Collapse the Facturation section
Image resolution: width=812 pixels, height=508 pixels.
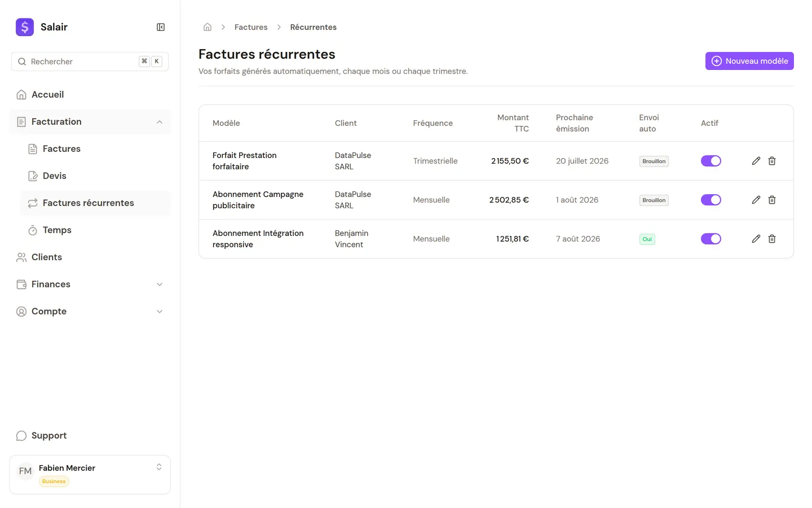click(x=160, y=122)
